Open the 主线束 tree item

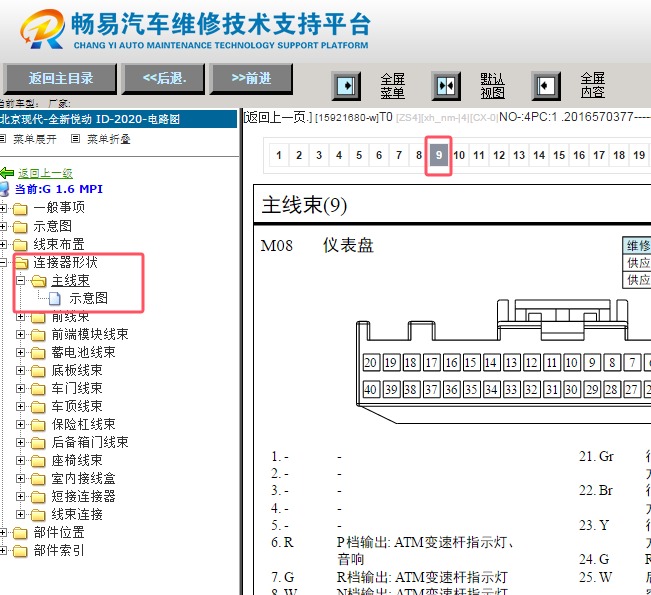click(71, 281)
